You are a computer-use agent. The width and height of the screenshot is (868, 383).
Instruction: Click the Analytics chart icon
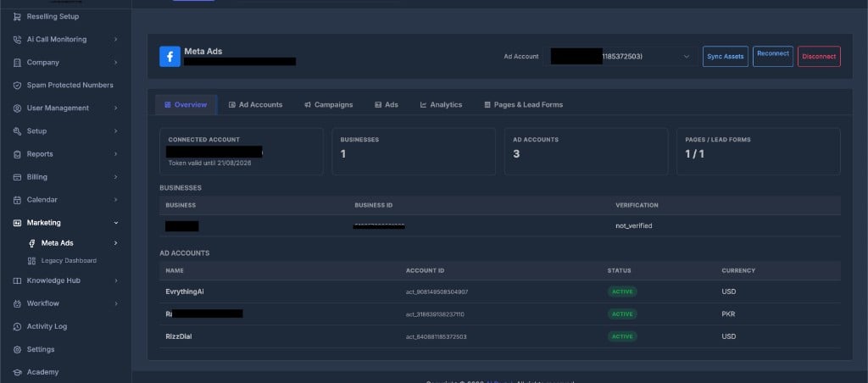[424, 104]
